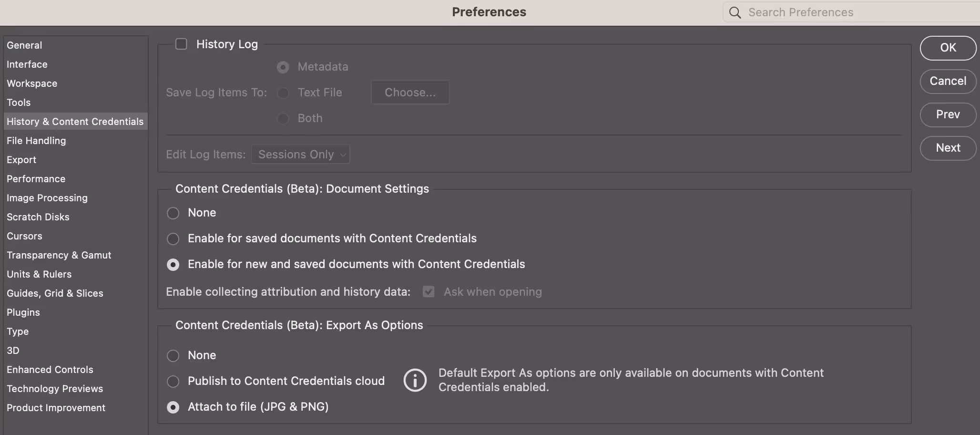
Task: Select Enable for saved documents with Content Credentials
Action: pyautogui.click(x=173, y=238)
